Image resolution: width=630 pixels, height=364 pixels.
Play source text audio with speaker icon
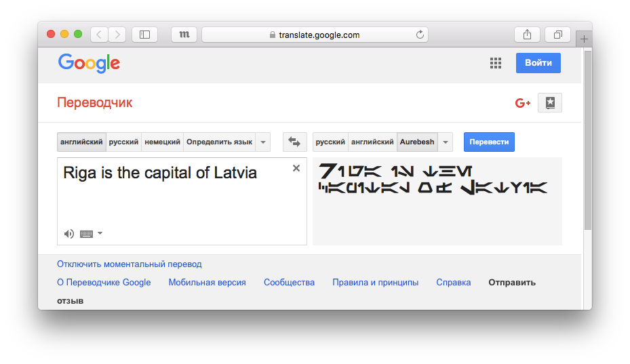[x=69, y=234]
